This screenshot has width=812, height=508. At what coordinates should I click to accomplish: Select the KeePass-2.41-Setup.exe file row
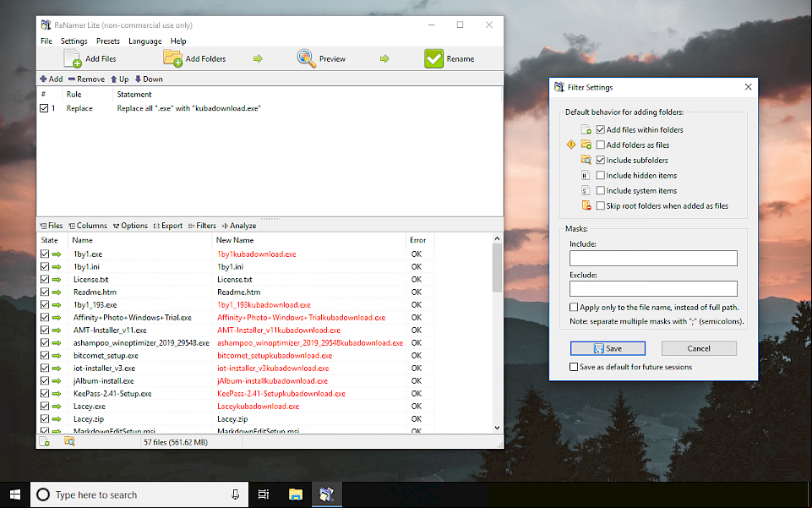click(x=236, y=394)
